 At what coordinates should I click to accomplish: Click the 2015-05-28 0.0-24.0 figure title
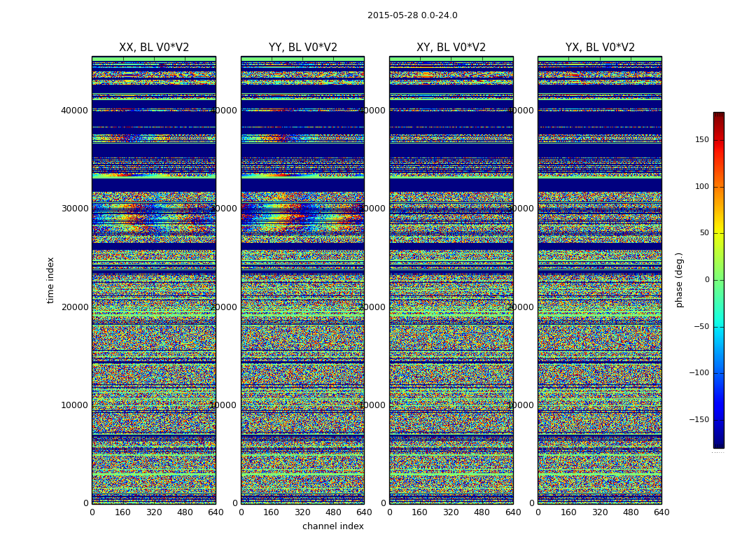(x=412, y=15)
